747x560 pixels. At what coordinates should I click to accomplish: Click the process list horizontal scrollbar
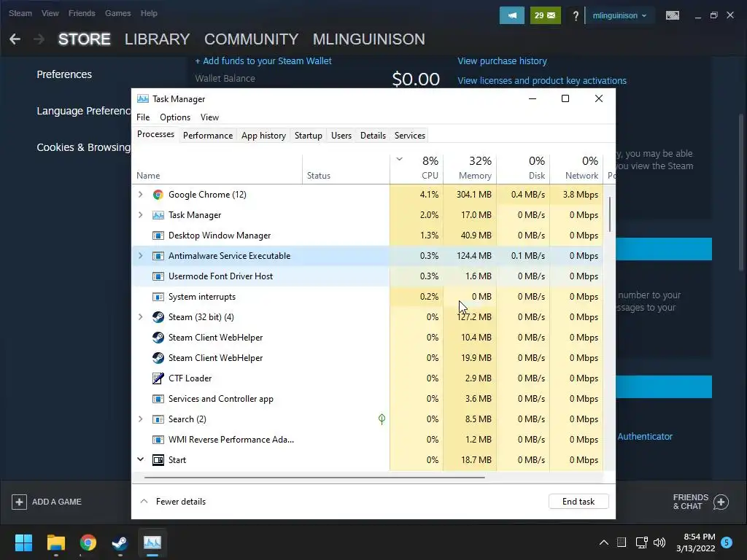[314, 477]
